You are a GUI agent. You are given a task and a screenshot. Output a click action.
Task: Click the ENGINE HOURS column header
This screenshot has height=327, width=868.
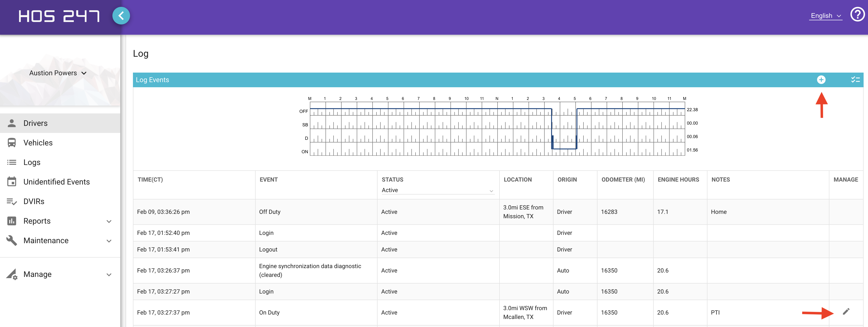(678, 179)
